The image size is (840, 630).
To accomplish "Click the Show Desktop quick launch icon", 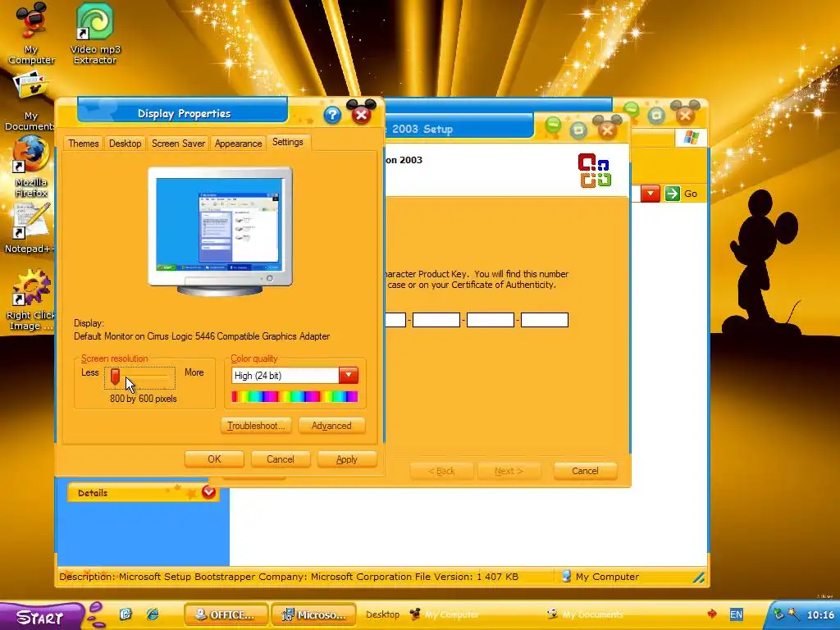I will pos(126,614).
